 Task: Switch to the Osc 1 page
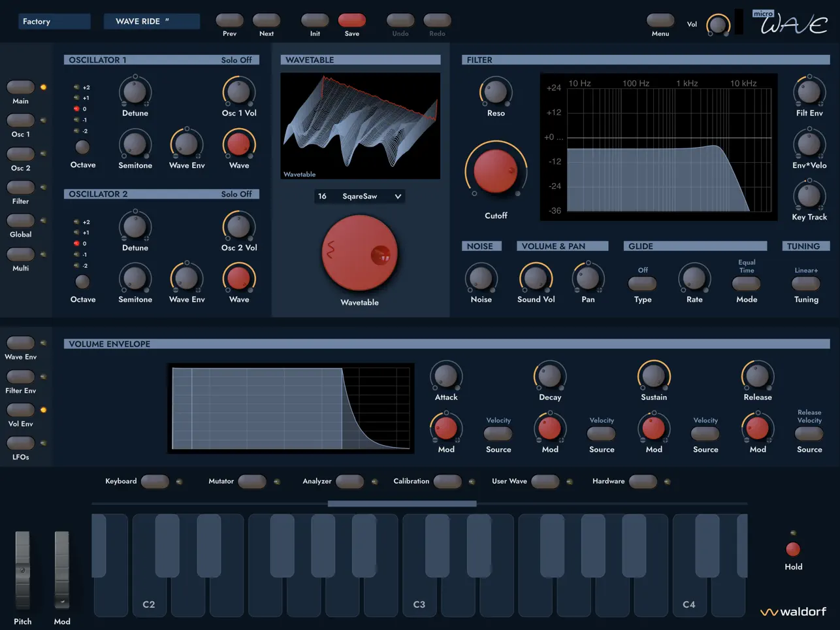(20, 120)
